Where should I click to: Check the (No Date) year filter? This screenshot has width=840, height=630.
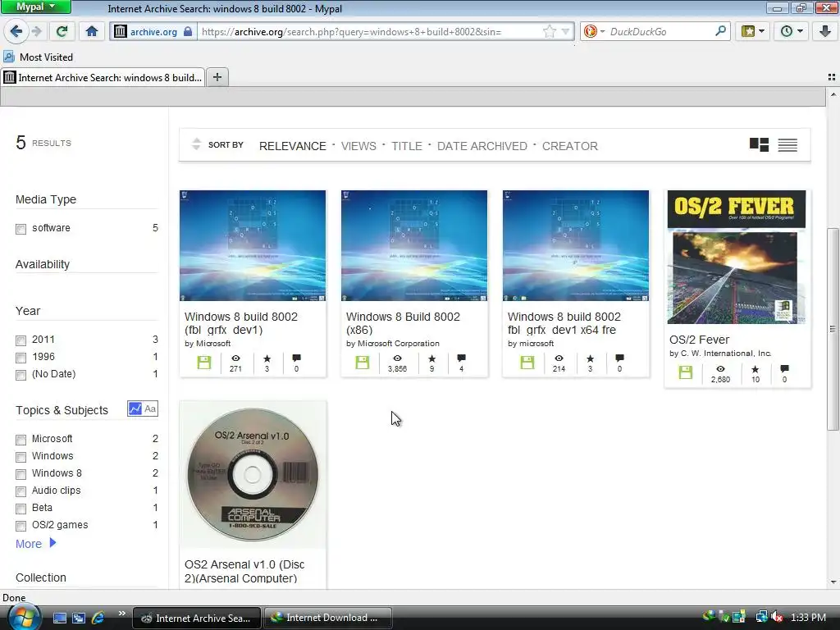tap(21, 375)
